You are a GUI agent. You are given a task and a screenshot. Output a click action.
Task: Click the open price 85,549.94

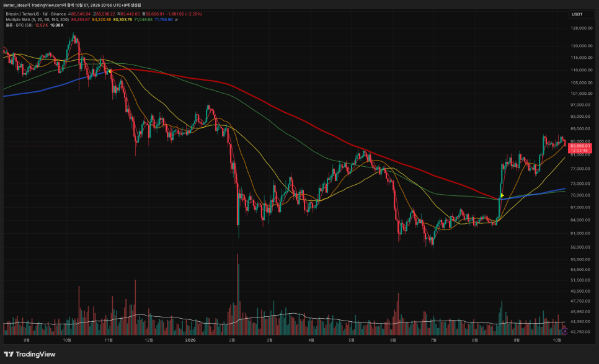click(x=81, y=14)
